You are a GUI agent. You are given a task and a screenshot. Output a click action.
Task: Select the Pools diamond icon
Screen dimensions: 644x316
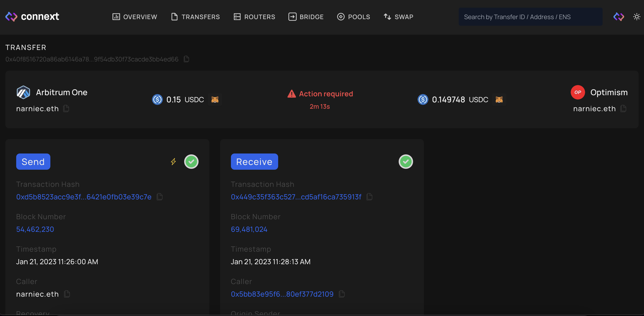pos(340,16)
